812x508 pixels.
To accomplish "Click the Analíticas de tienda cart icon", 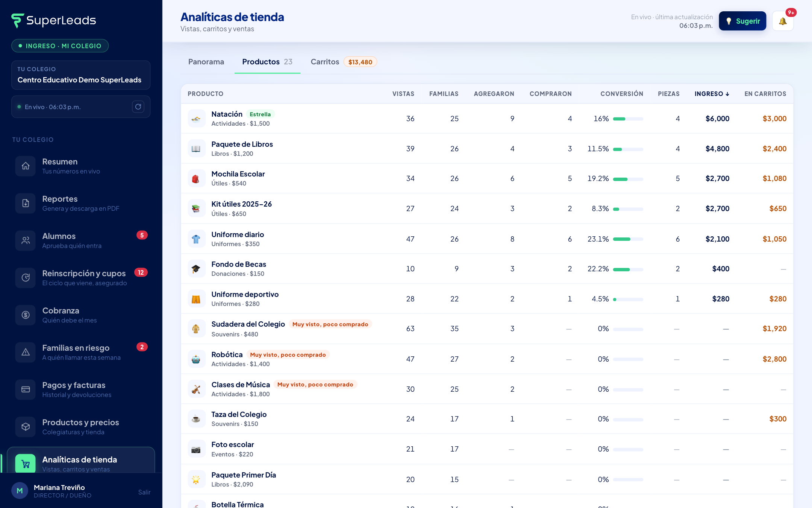I will pyautogui.click(x=26, y=464).
